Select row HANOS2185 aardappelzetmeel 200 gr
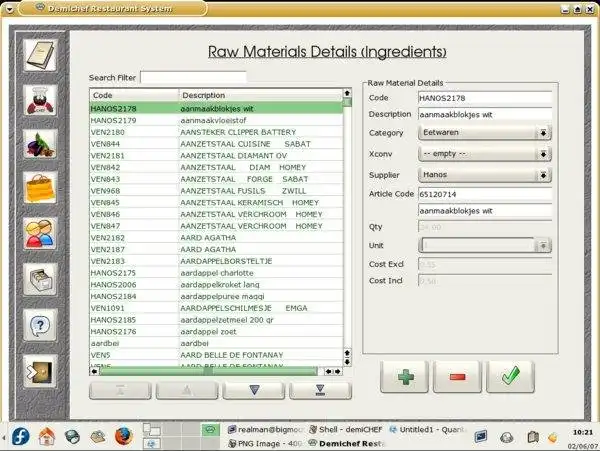This screenshot has width=600, height=451. 216,320
